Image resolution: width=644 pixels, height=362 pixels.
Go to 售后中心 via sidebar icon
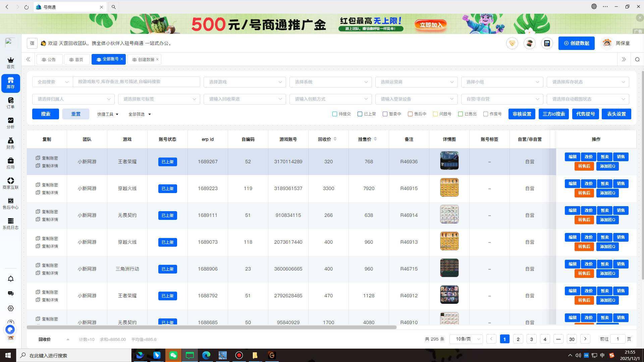(10, 203)
